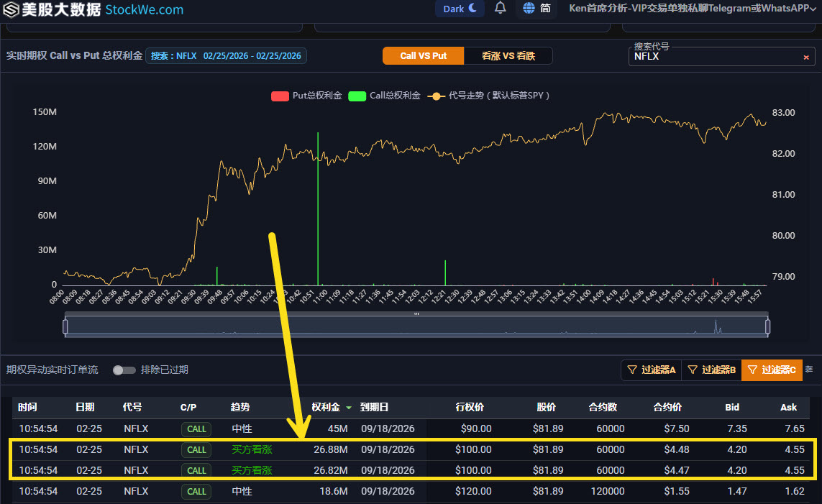Screen dimensions: 822x504
Task: Expand Ken首席分析 VIP dropdown menu
Action: [x=690, y=9]
